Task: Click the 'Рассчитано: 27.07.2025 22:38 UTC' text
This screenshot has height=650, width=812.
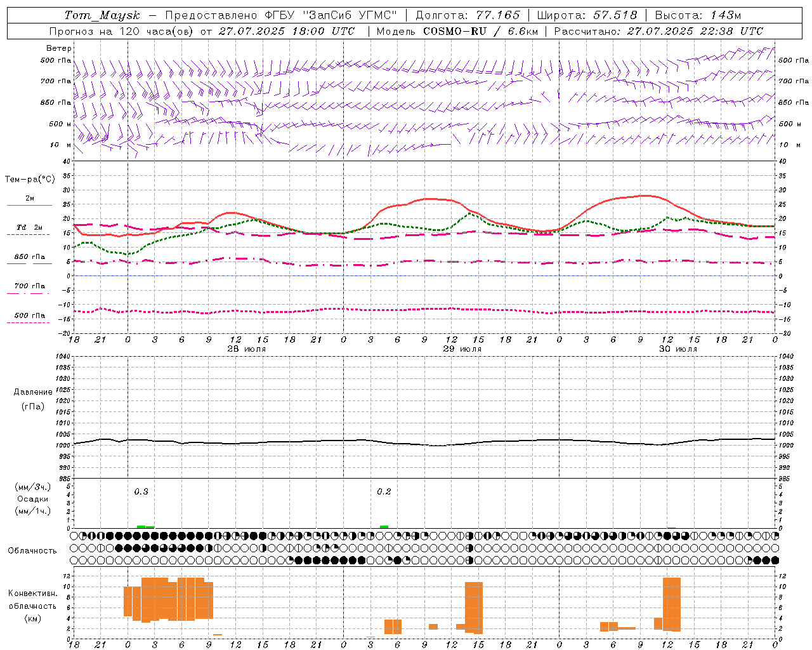Action: (658, 31)
